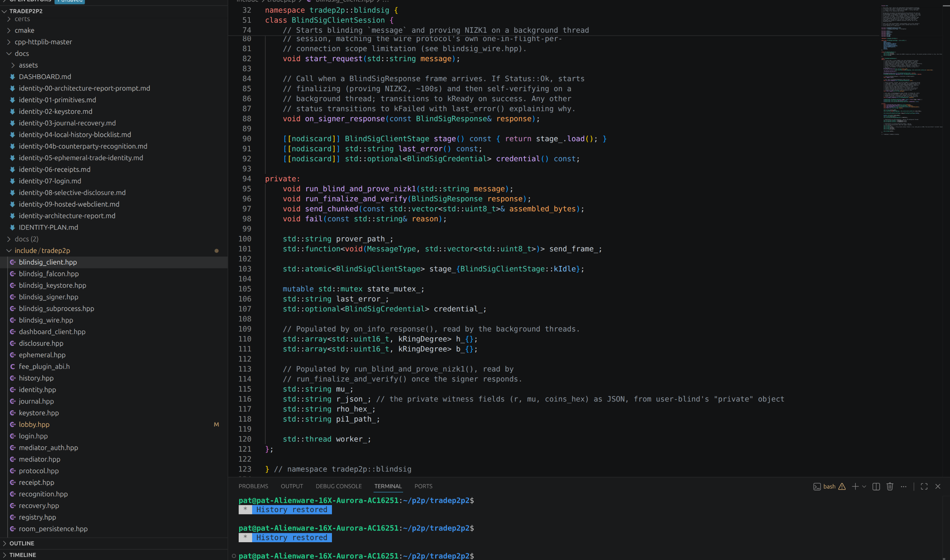Maximize the terminal panel size

[924, 486]
